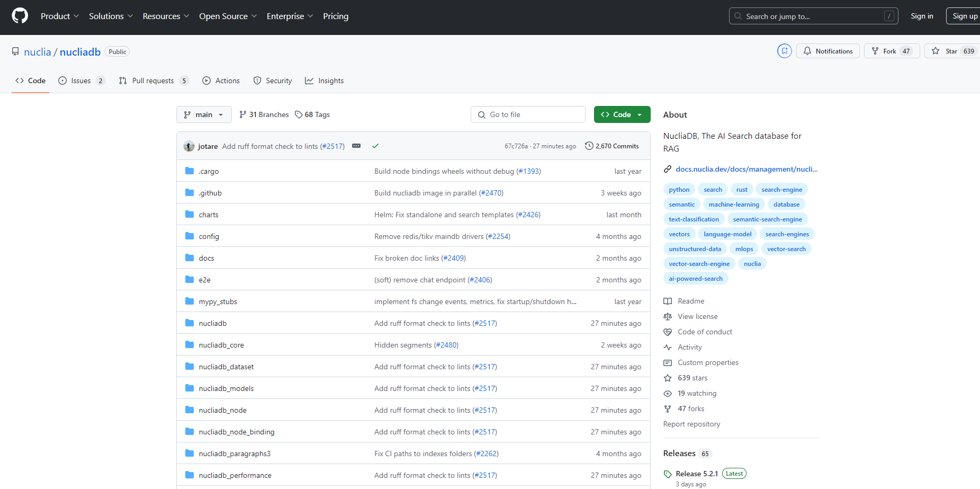This screenshot has width=980, height=489.
Task: Click the branches icon for 31 Branches
Action: (243, 114)
